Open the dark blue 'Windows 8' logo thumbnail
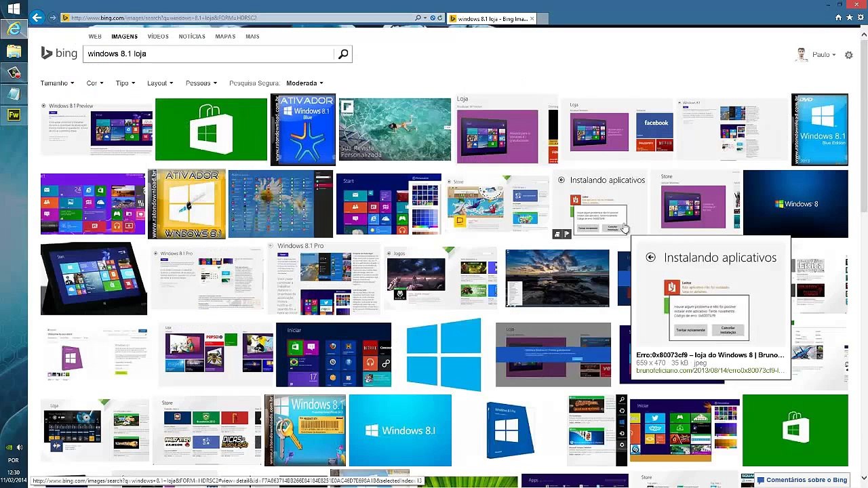The width and height of the screenshot is (868, 488). (795, 204)
